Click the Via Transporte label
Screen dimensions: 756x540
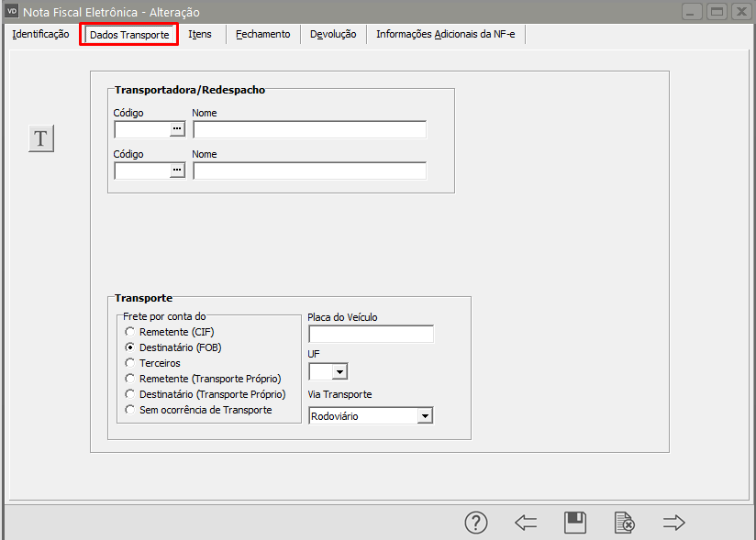coord(339,394)
